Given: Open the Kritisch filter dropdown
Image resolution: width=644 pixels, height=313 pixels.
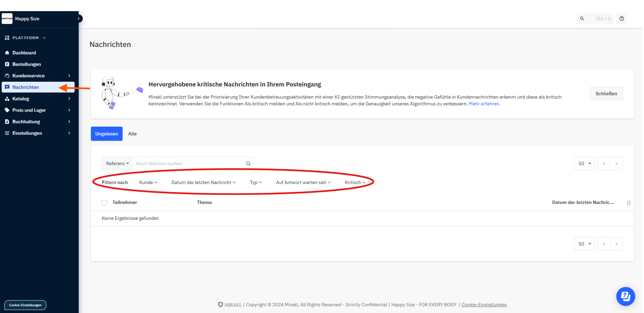Looking at the screenshot, I should click(x=355, y=182).
